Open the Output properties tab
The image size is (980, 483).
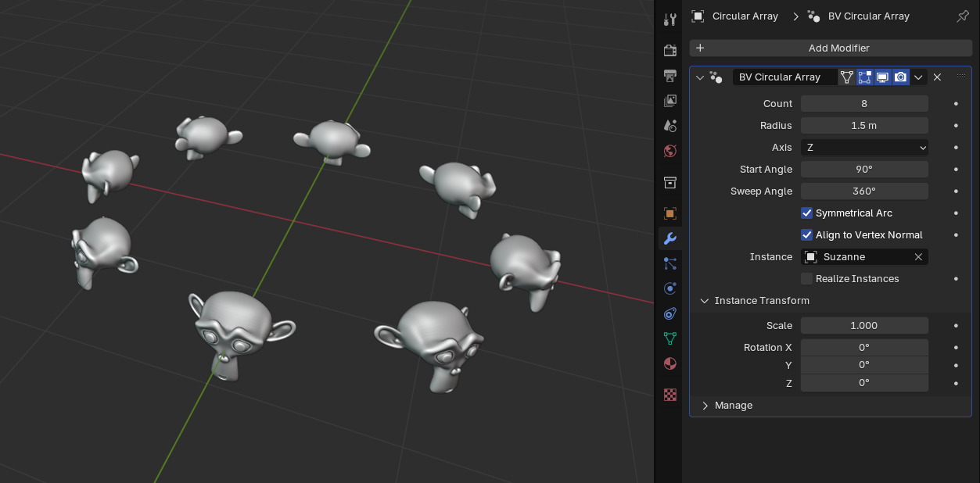tap(669, 76)
